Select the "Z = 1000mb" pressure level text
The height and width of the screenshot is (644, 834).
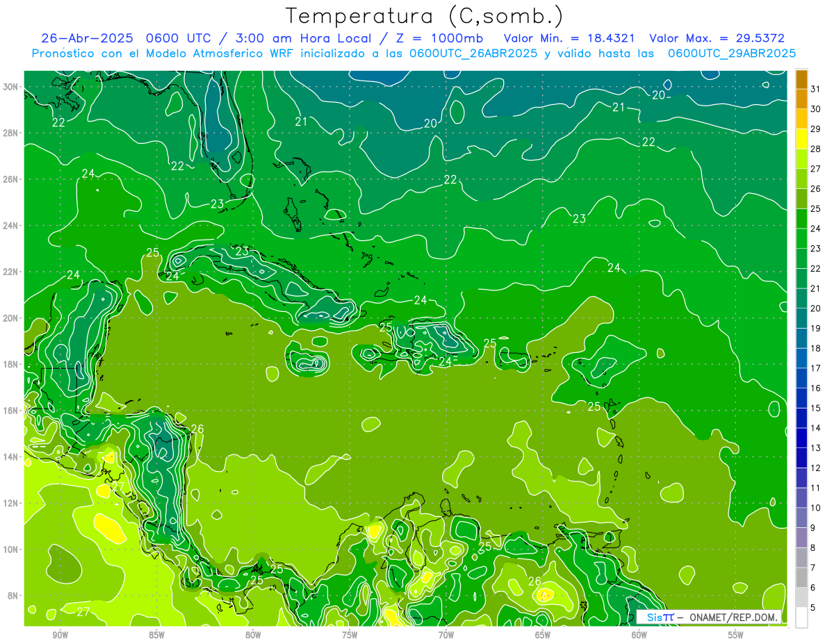point(441,38)
